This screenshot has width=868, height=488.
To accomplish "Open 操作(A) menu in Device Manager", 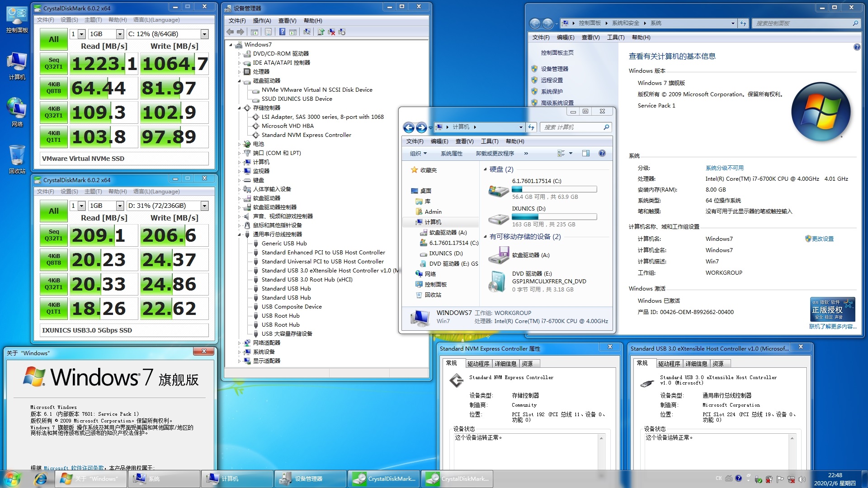I will [x=262, y=21].
